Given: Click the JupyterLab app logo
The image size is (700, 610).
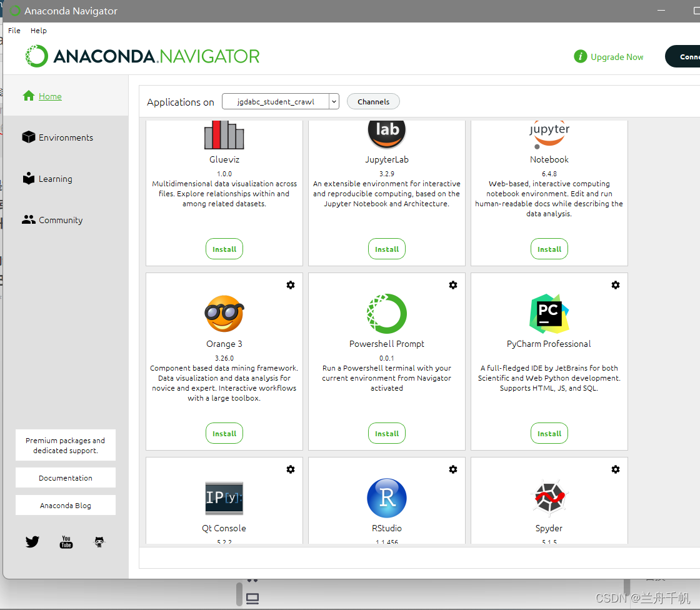Looking at the screenshot, I should click(387, 134).
